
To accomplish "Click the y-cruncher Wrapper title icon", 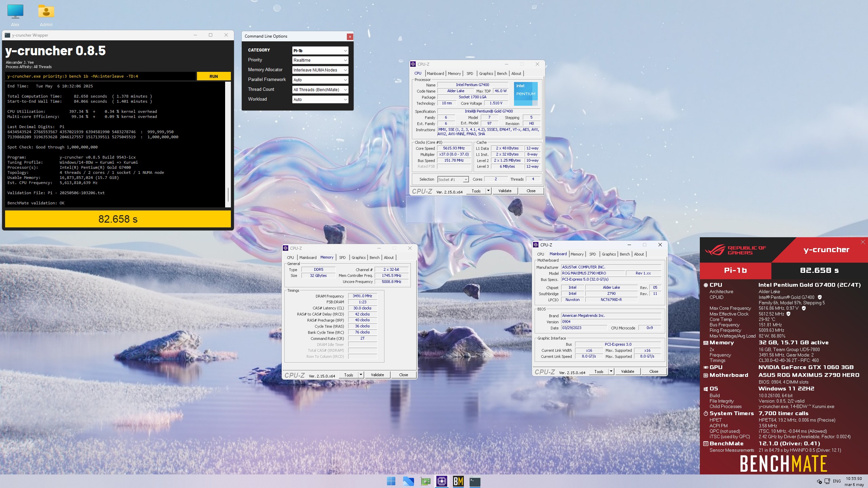I will click(x=7, y=35).
